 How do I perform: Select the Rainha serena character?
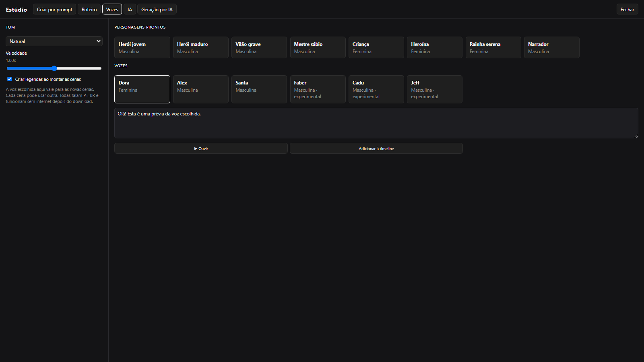[493, 47]
